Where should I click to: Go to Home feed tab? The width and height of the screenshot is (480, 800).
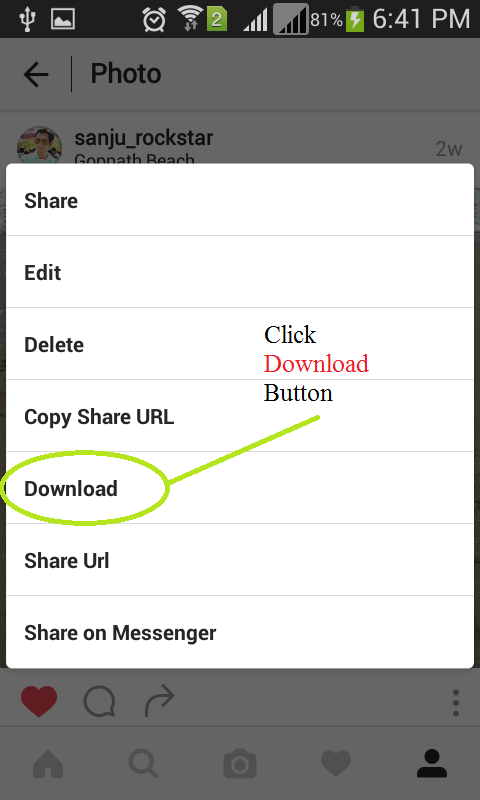point(48,763)
